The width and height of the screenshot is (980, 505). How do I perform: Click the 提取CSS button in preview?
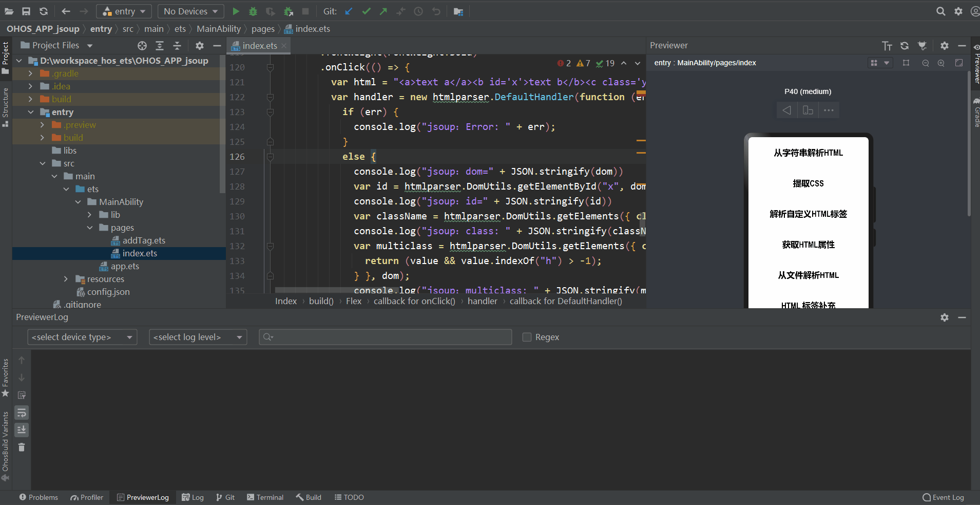pos(808,183)
